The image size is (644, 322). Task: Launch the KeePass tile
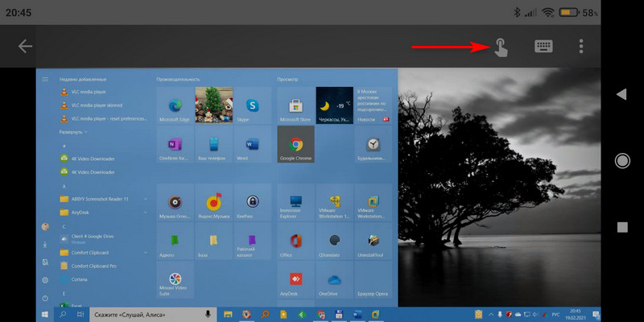(x=253, y=203)
